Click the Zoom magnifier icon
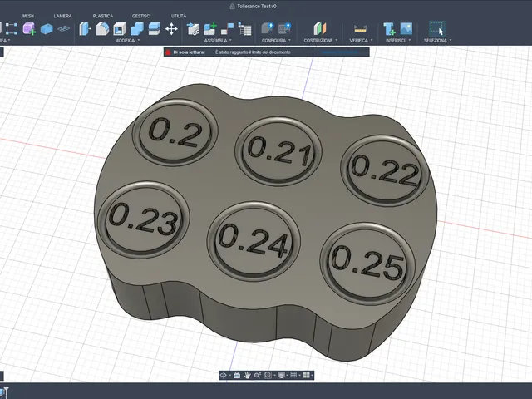 click(258, 375)
